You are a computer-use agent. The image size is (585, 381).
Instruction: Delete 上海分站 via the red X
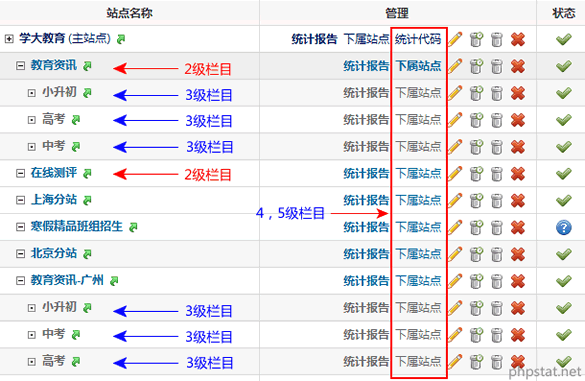[x=518, y=200]
